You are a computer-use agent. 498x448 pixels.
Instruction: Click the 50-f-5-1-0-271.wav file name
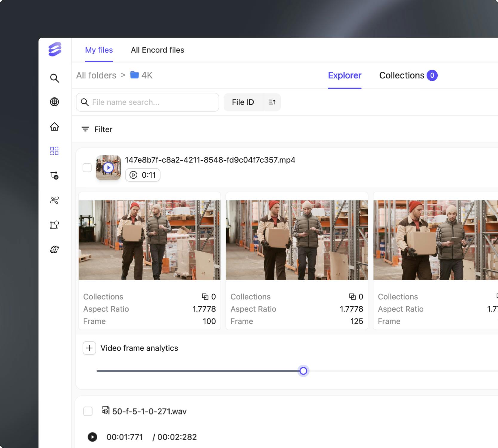click(149, 411)
